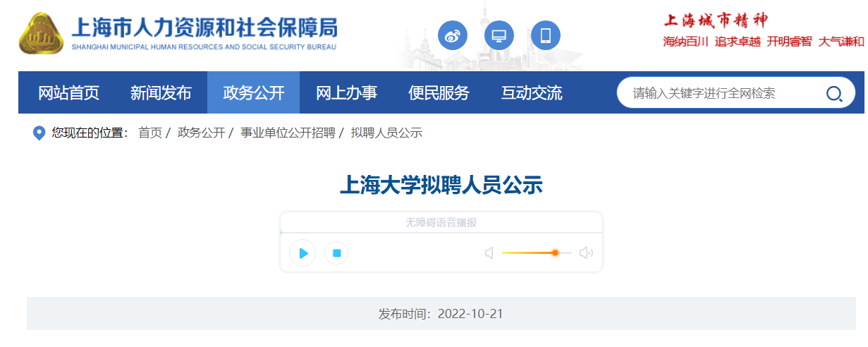Click the location pin icon
Viewport: 868px width, 347px height.
[39, 133]
